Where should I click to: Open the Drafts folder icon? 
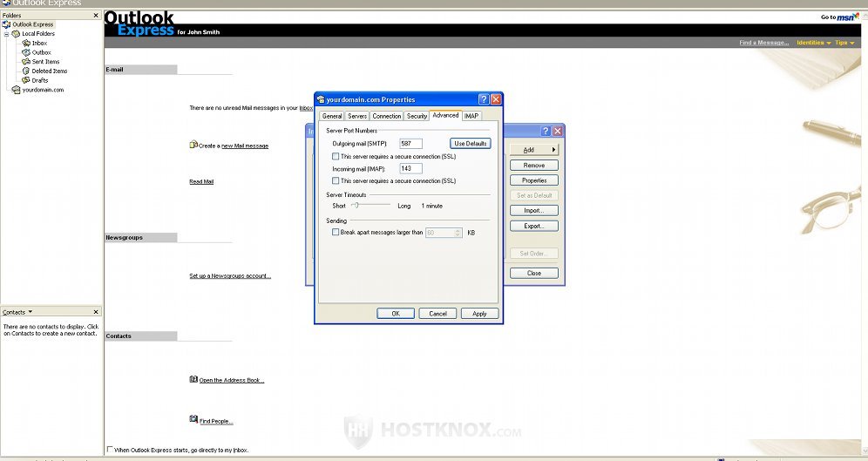pos(26,80)
